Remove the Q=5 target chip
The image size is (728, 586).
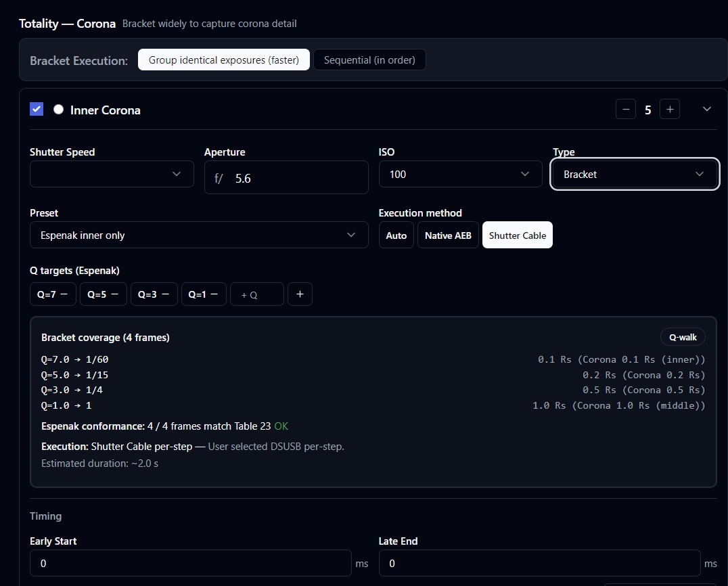click(114, 294)
